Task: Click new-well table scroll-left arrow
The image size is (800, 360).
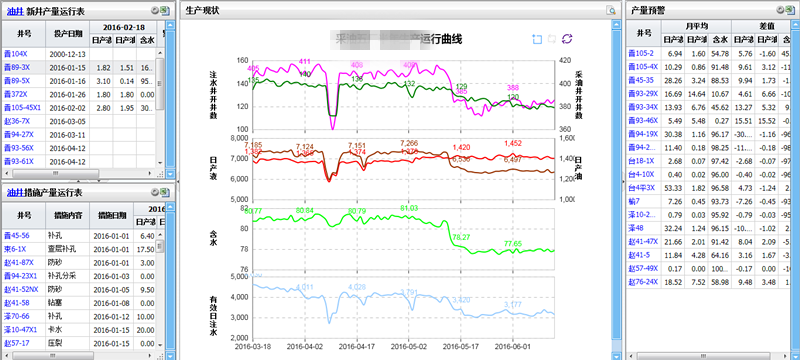Action: pos(6,174)
